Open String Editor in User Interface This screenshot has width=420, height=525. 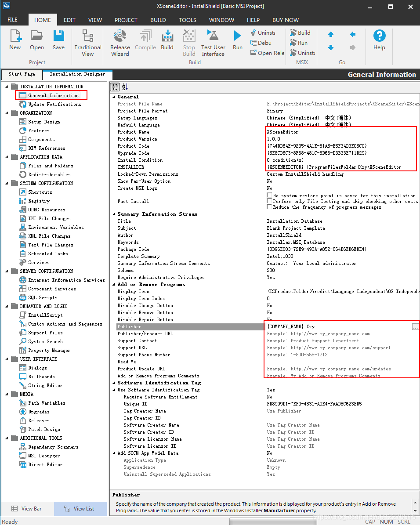[x=41, y=385]
